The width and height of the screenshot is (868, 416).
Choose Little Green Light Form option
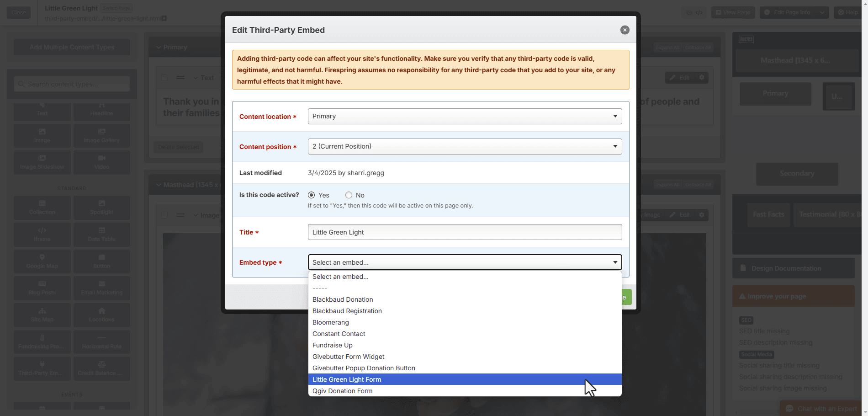[x=465, y=379]
